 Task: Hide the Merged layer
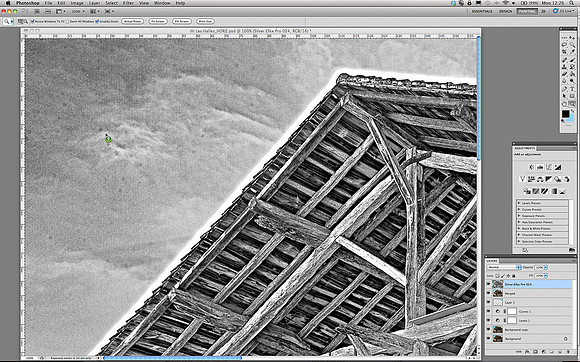[x=489, y=293]
